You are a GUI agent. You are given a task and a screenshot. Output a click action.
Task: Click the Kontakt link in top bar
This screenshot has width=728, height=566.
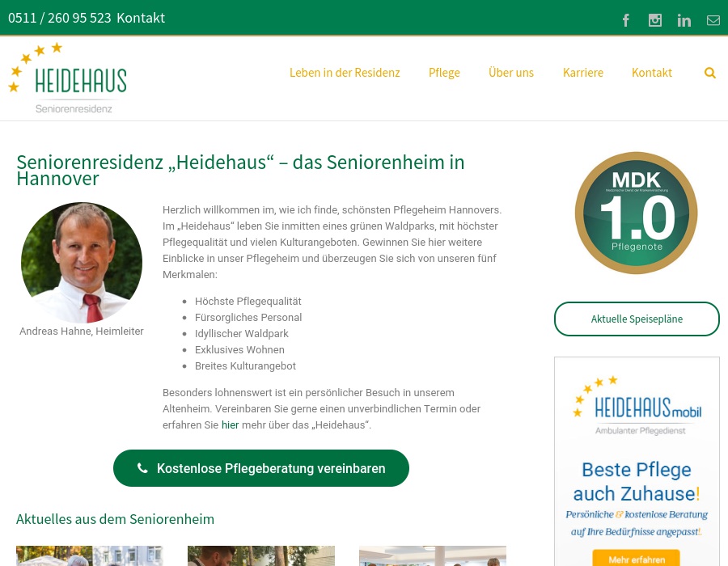[141, 18]
